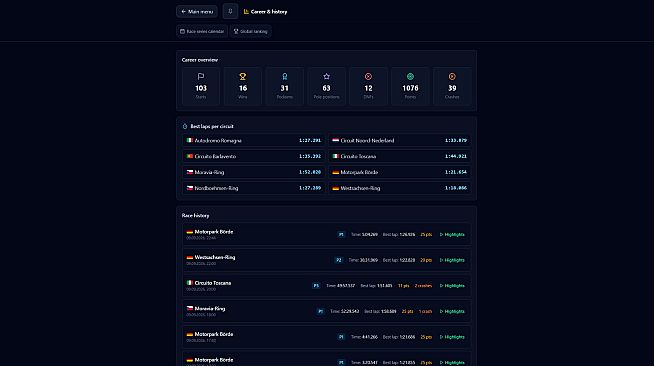Click the Italian flag beside Autodromo Romagna
The height and width of the screenshot is (366, 654).
pyautogui.click(x=190, y=140)
